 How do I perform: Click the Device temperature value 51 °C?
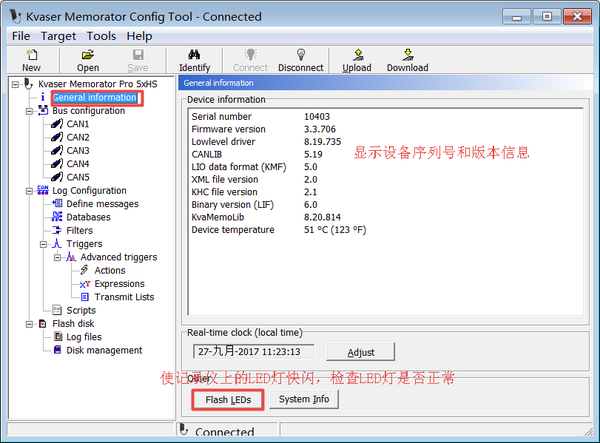tap(335, 230)
